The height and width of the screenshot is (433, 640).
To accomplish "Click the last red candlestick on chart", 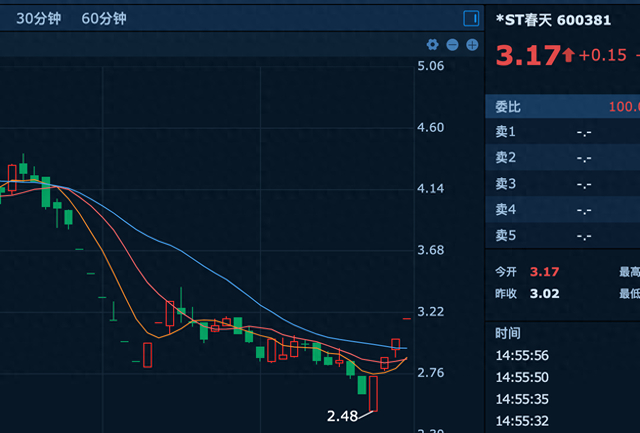I will (x=396, y=345).
